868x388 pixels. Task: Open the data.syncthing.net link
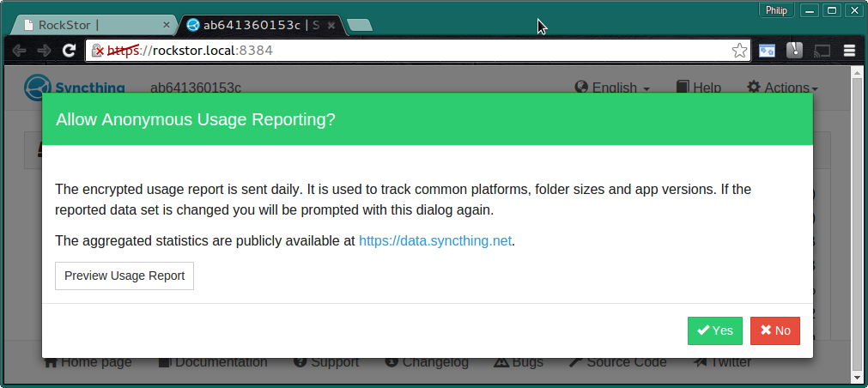[x=435, y=240]
